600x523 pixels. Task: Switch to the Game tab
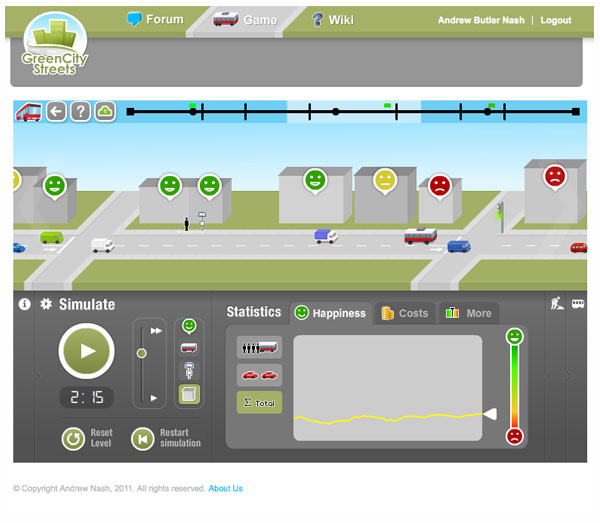[x=245, y=19]
